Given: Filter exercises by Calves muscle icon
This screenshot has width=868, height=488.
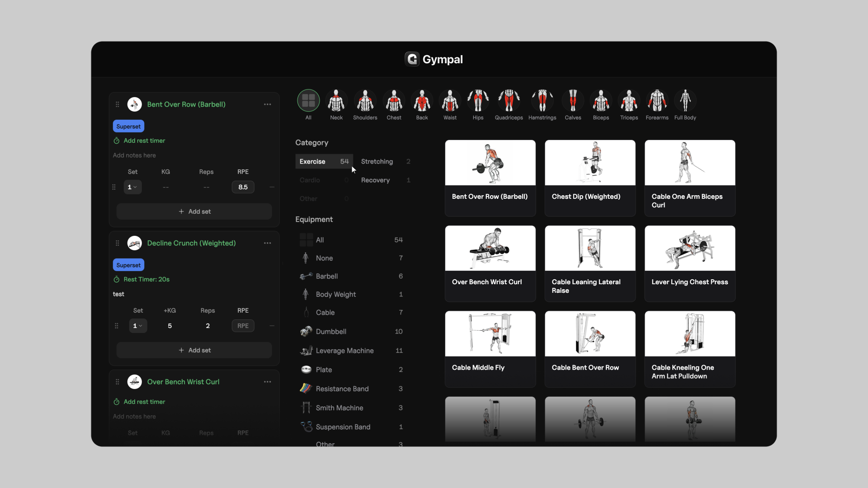Looking at the screenshot, I should coord(573,100).
